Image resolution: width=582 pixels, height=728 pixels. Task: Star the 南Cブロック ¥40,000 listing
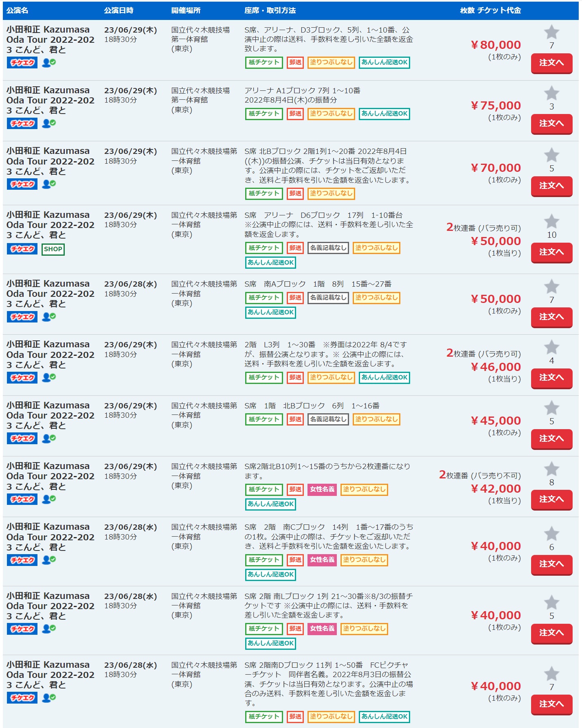pos(551,534)
